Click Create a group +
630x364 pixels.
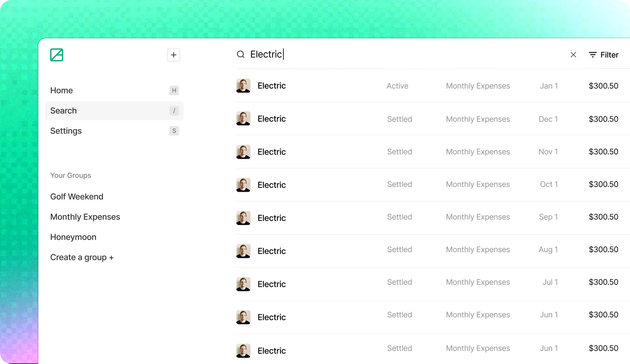point(82,257)
